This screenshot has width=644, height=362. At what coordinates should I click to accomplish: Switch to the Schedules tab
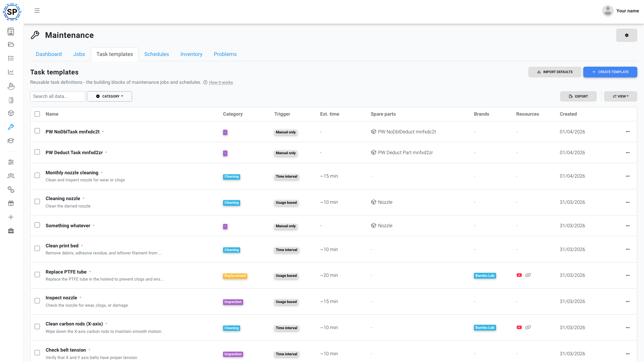coord(156,54)
